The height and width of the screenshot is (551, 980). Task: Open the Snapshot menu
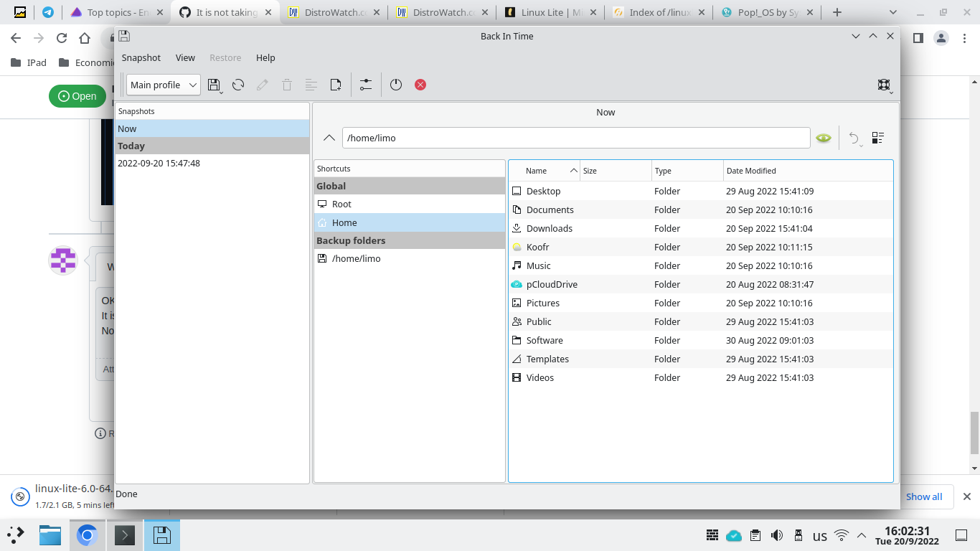(141, 57)
